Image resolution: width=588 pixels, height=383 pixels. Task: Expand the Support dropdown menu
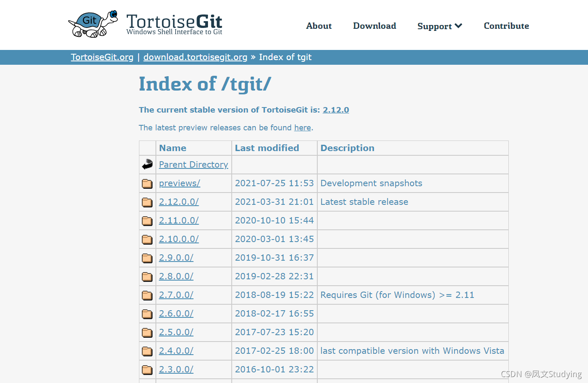(439, 26)
